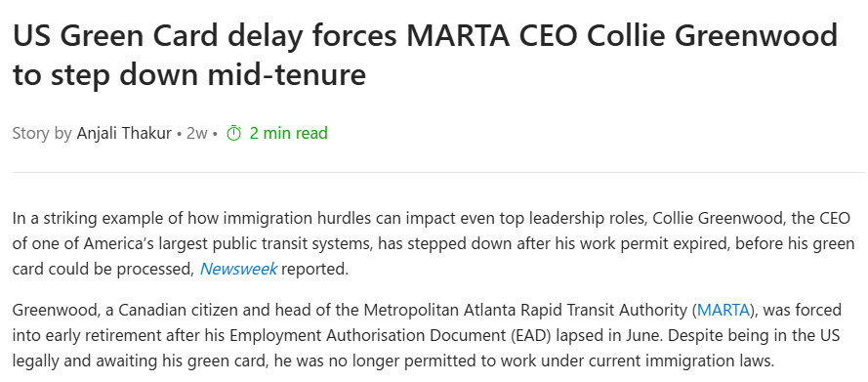
Task: Open the blue MARTA hyperlink
Action: (723, 310)
